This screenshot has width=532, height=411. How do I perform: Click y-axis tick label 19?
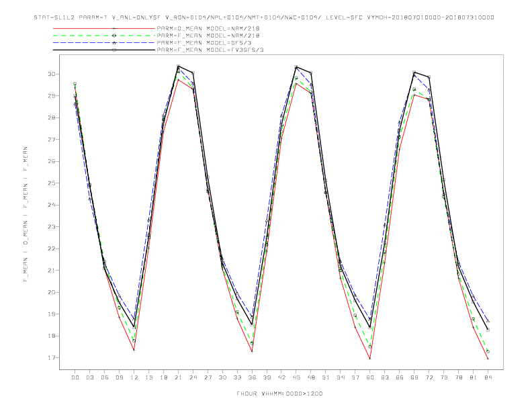pyautogui.click(x=52, y=314)
